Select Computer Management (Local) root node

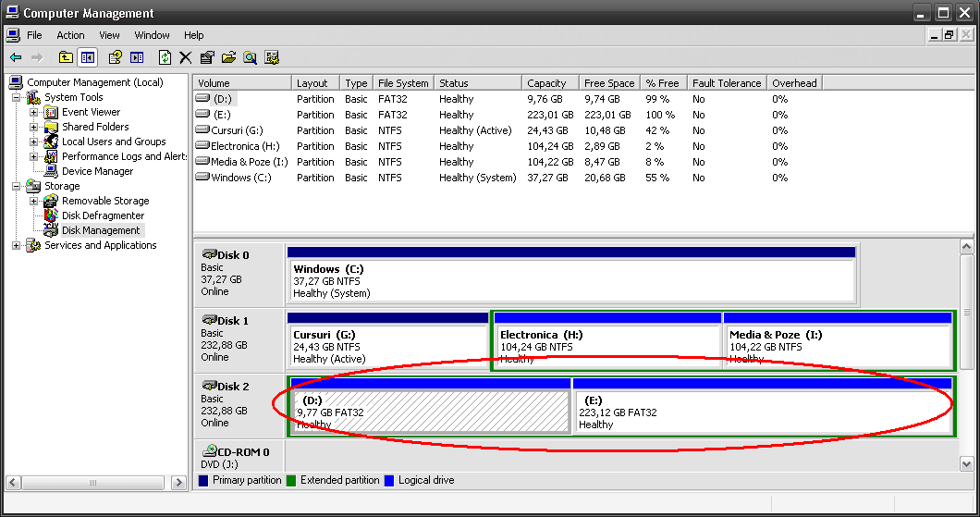click(x=95, y=82)
